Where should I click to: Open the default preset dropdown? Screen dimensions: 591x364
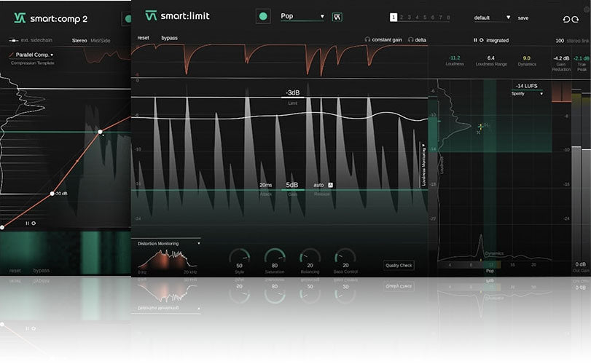pyautogui.click(x=492, y=17)
